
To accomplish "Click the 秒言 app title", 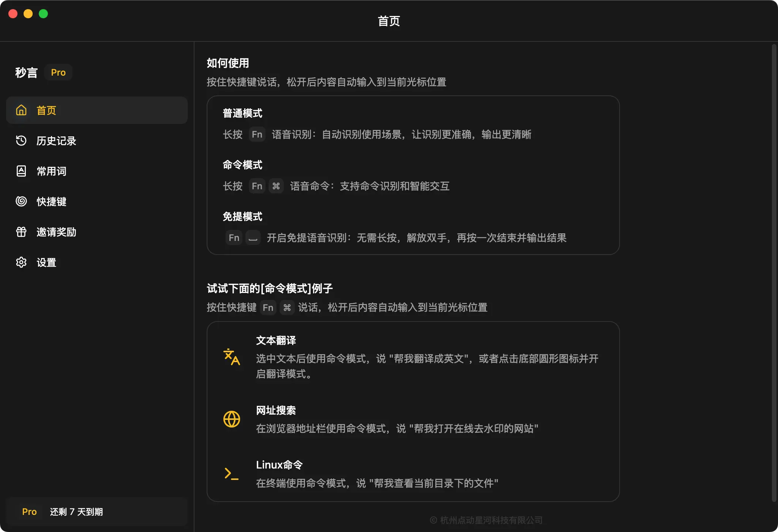I will (x=25, y=72).
